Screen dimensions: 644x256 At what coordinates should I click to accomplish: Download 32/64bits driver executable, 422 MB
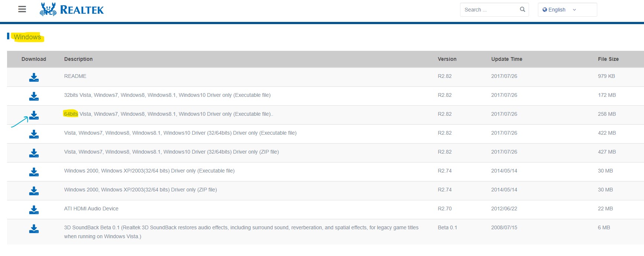34,134
